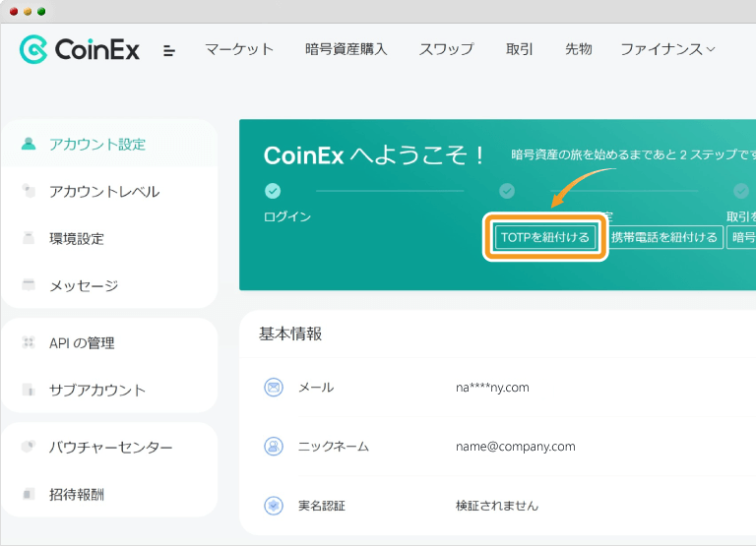The image size is (756, 546).
Task: Click the 環境設定 sidebar icon
Action: [x=29, y=238]
